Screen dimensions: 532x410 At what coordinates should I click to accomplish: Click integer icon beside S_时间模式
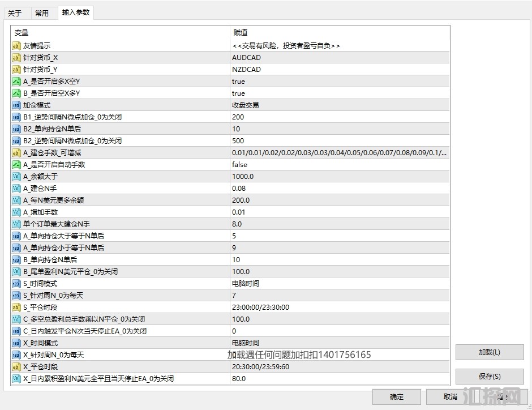point(16,283)
